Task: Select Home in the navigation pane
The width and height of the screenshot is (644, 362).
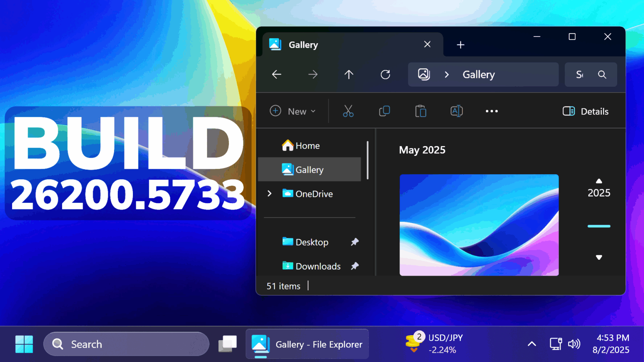Action: pyautogui.click(x=307, y=145)
